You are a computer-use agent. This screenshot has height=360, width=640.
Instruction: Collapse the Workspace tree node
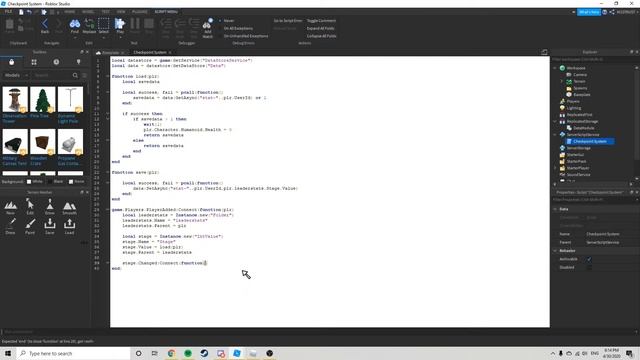click(555, 68)
